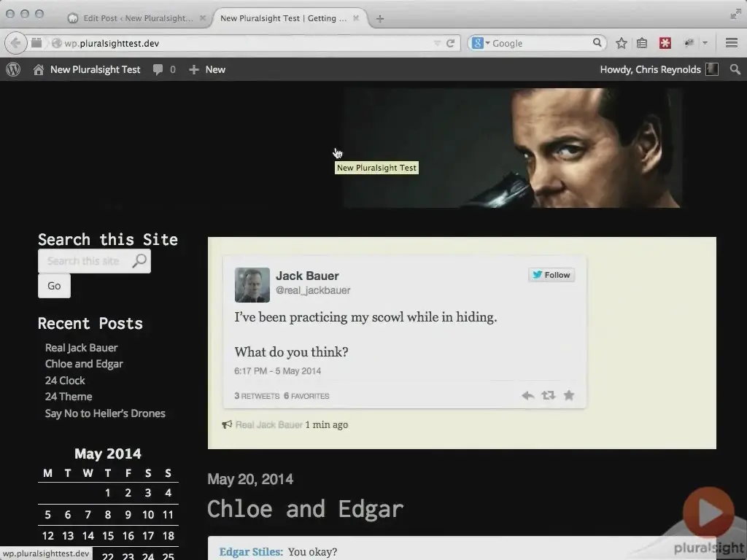The image size is (747, 560).
Task: Click the May 20, 2014 post date
Action: point(250,479)
